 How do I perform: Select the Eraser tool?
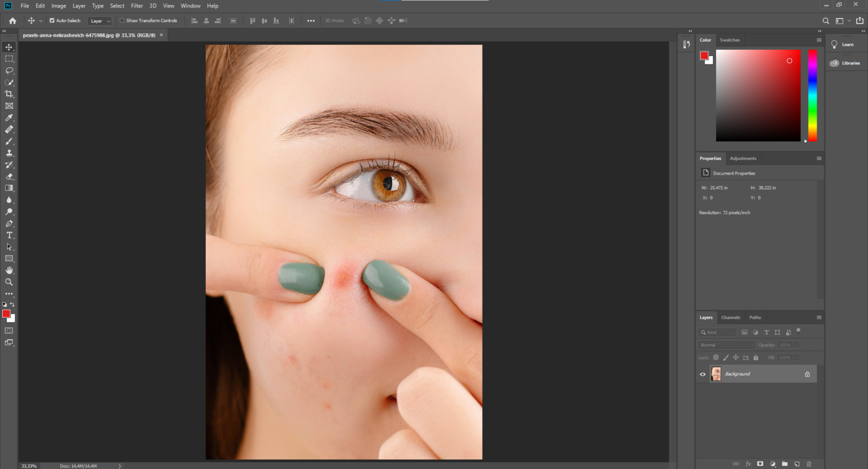(9, 176)
